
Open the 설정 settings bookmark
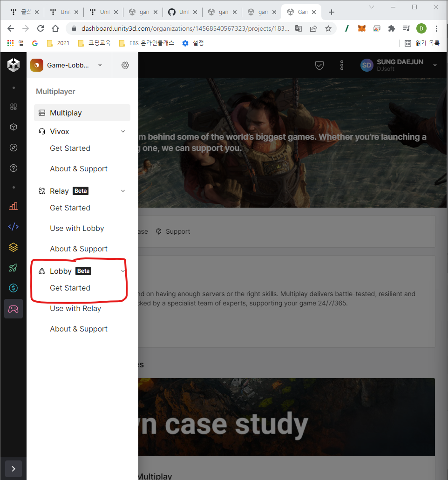click(x=193, y=43)
